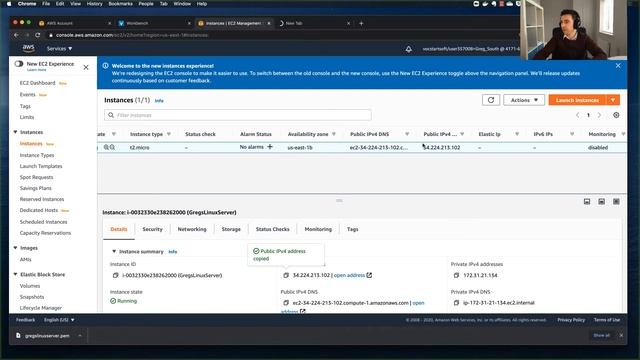Open the Chrome History menu
This screenshot has width=640, height=360.
94,4
